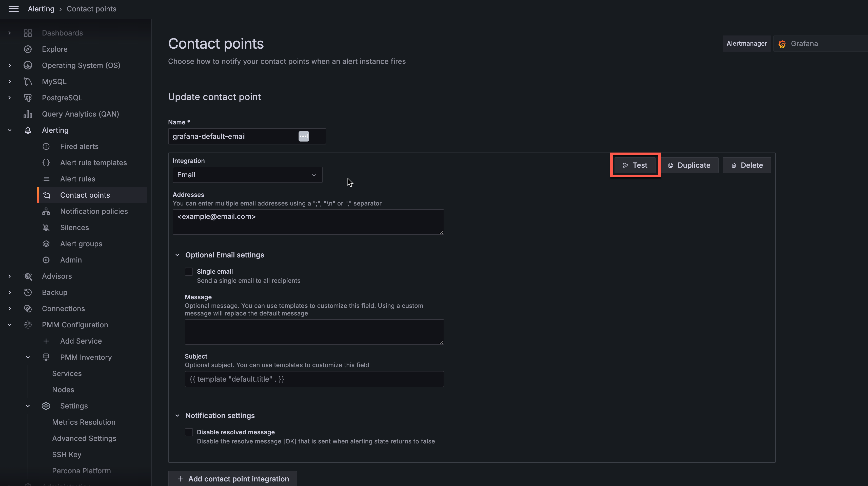Click the Silences muted bell icon
Viewport: 868px width, 486px height.
point(46,228)
